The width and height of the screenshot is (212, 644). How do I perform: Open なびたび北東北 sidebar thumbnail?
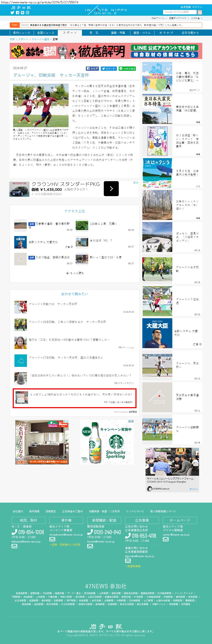pyautogui.click(x=157, y=77)
